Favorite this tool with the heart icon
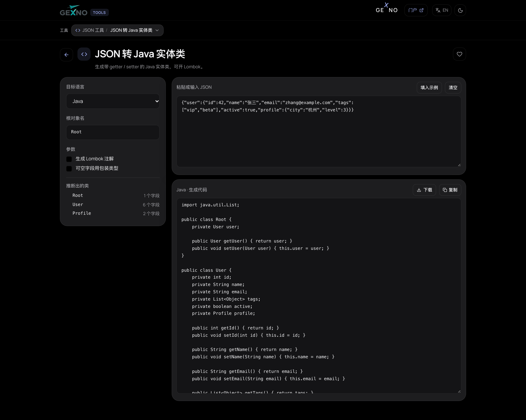 pyautogui.click(x=459, y=54)
